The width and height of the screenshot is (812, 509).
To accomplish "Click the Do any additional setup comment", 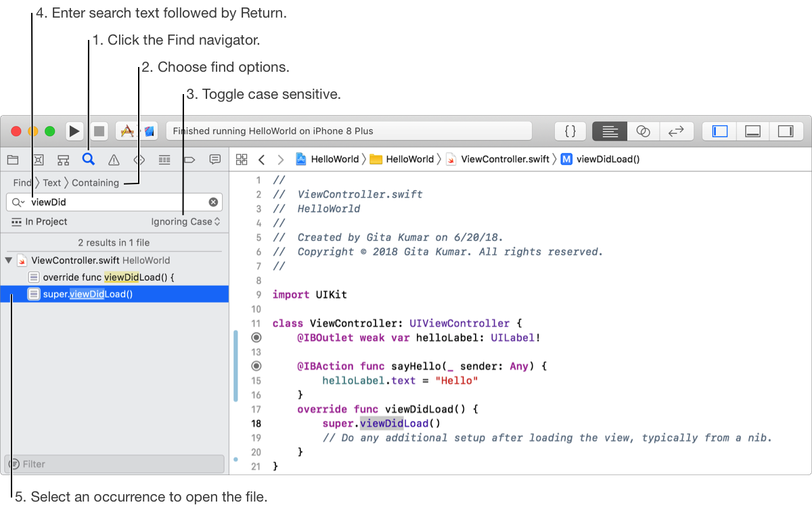I will (x=547, y=438).
